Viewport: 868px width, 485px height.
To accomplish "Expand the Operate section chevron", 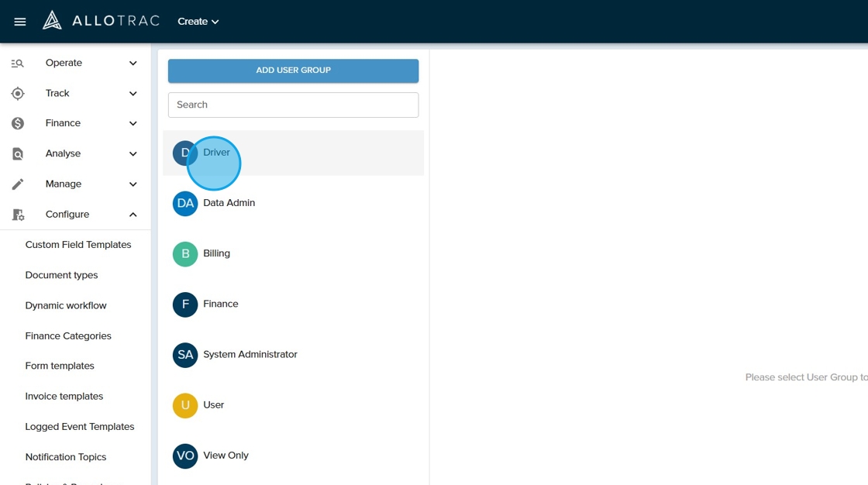I will pos(133,64).
